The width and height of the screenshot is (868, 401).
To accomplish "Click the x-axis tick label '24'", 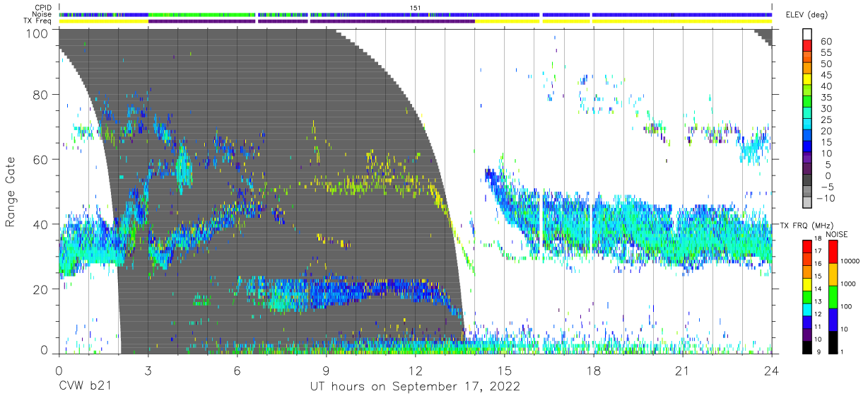I will [x=771, y=371].
